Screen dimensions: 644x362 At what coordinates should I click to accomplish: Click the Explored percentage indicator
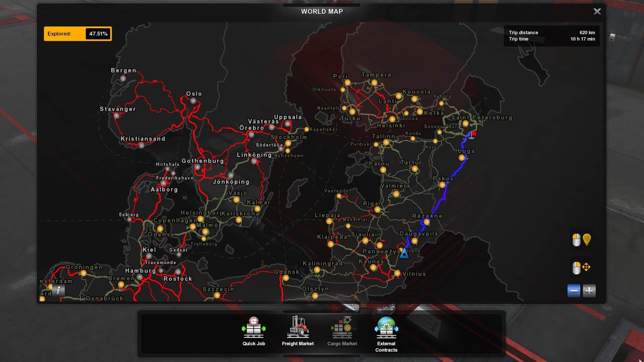[x=78, y=34]
